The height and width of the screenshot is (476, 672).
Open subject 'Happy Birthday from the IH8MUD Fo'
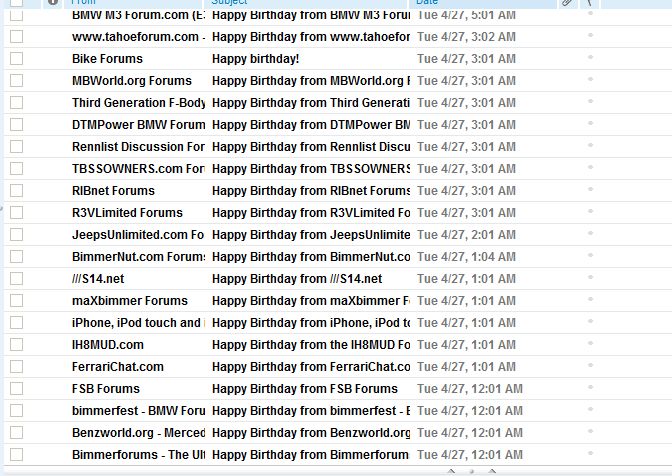click(311, 345)
